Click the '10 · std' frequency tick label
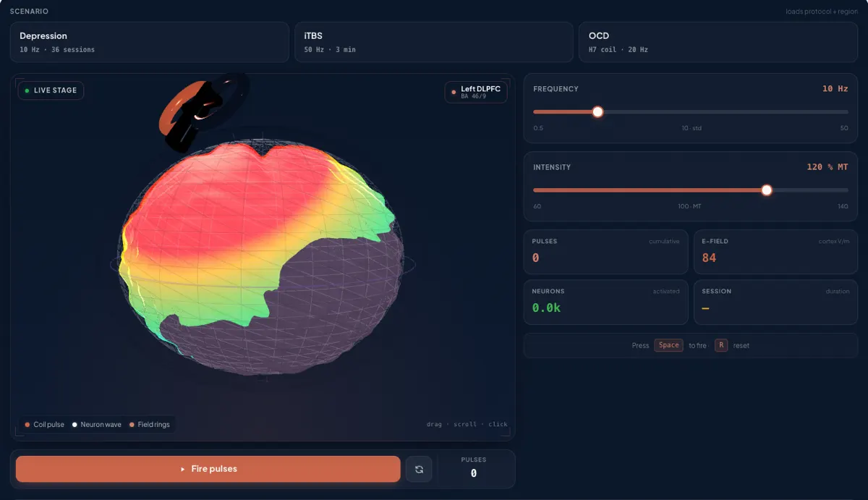Viewport: 868px width, 500px height. point(691,128)
